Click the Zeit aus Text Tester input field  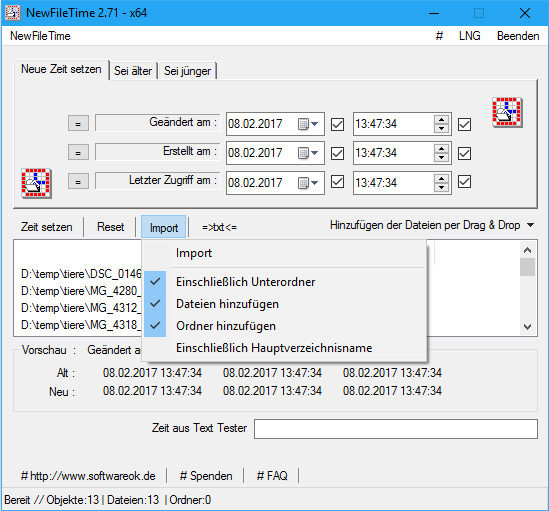point(396,429)
